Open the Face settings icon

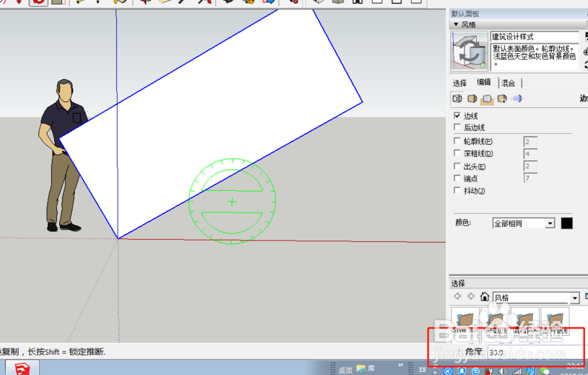pyautogui.click(x=472, y=98)
